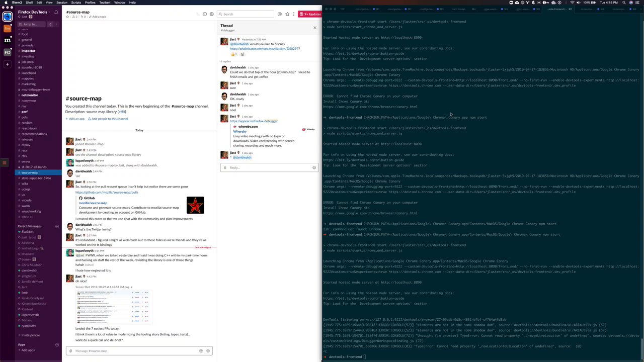Focus the thread Reply input
644x362 pixels.
(268, 167)
